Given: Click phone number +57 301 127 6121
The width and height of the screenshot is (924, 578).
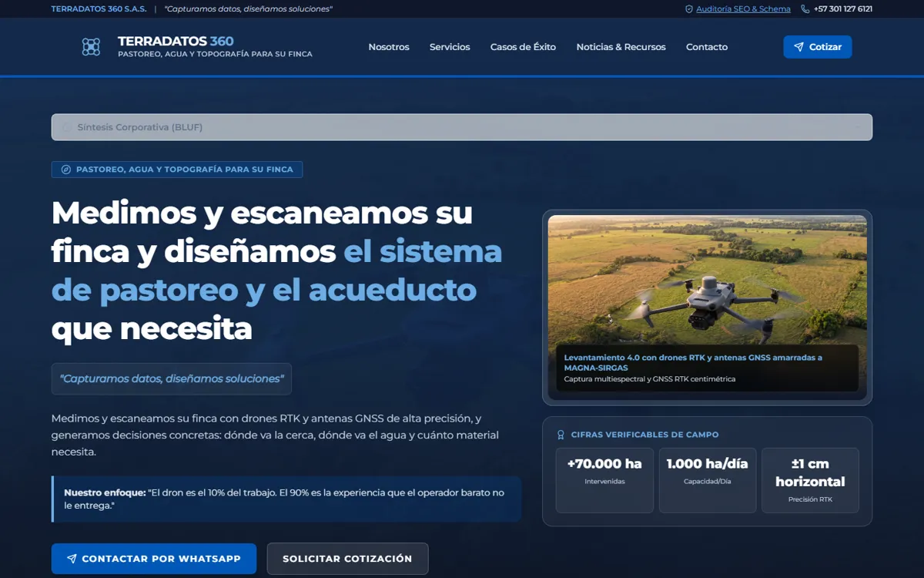Looking at the screenshot, I should tap(843, 9).
